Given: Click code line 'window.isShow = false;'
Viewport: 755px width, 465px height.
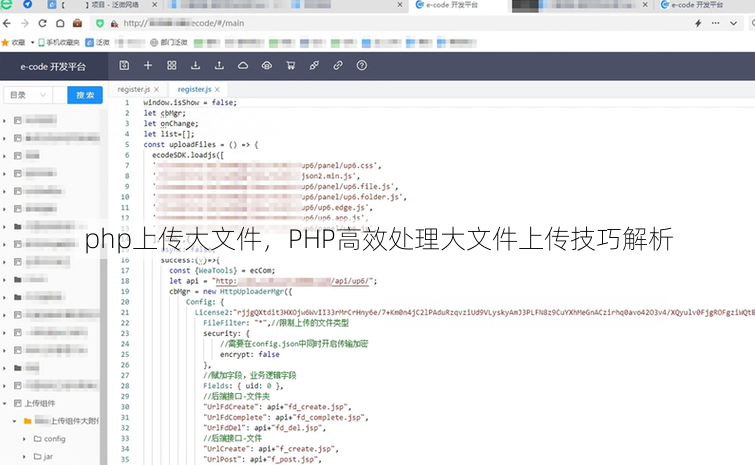Looking at the screenshot, I should point(190,103).
